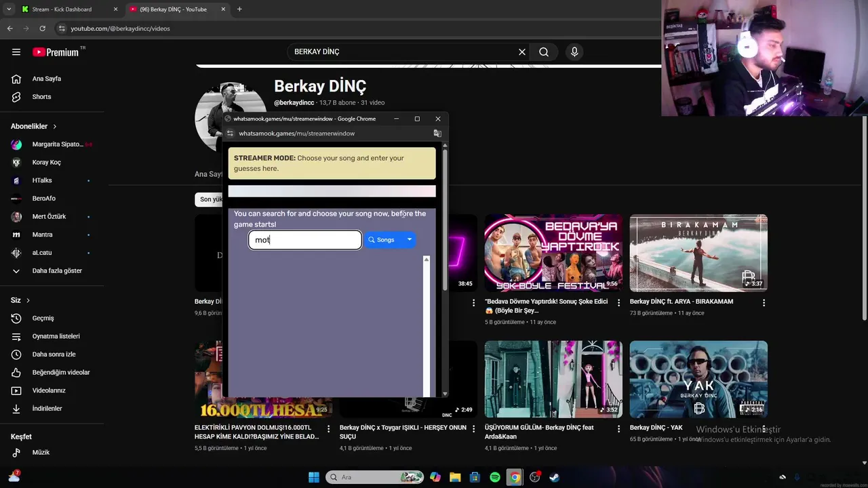Open 'Berkay DİNÇ x Toygar IŞIKLI' video title

(403, 432)
